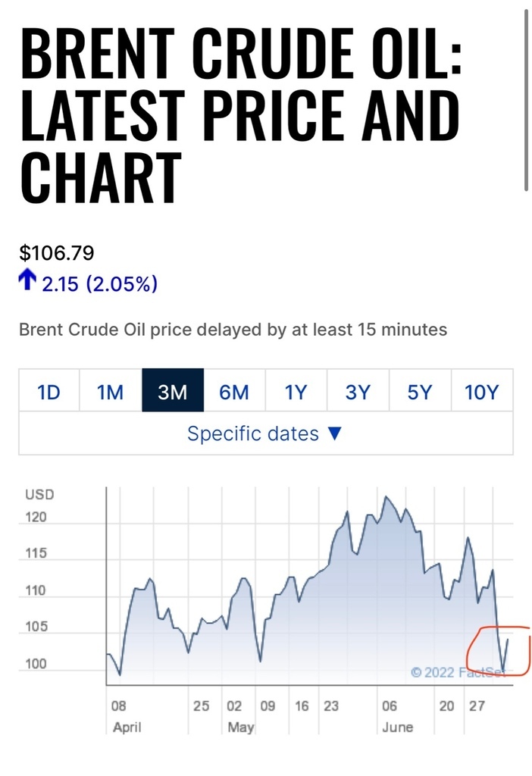Image resolution: width=532 pixels, height=776 pixels.
Task: Click the chart peak near June 06
Action: (387, 497)
